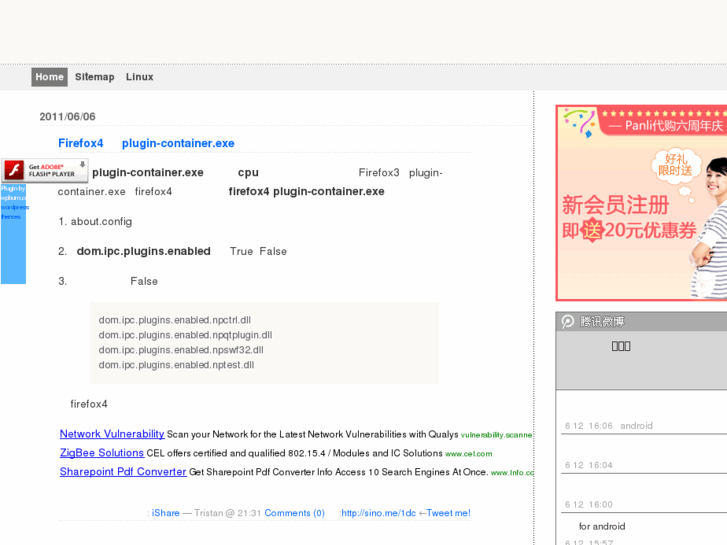Open the www.cel.com ad URL
This screenshot has width=727, height=545.
(x=469, y=454)
